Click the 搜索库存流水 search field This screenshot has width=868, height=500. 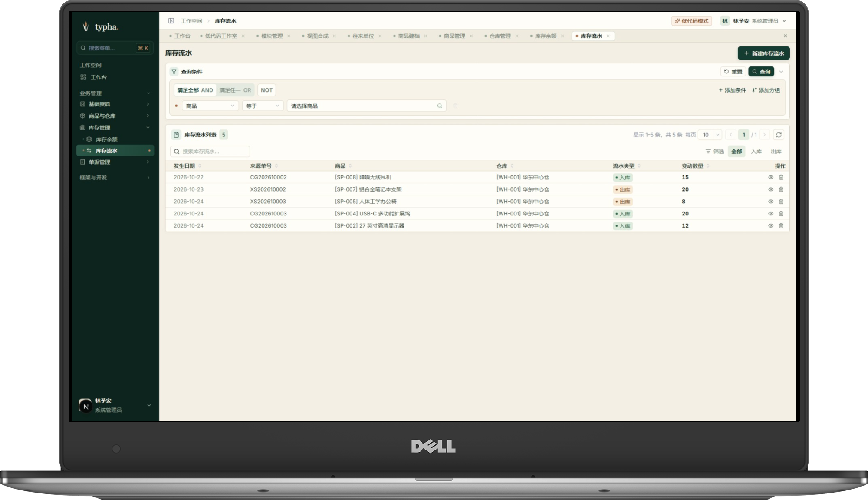[210, 152]
